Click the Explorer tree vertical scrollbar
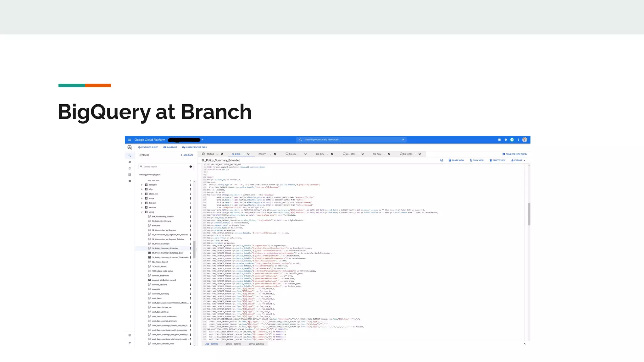The height and width of the screenshot is (362, 644). 194,250
